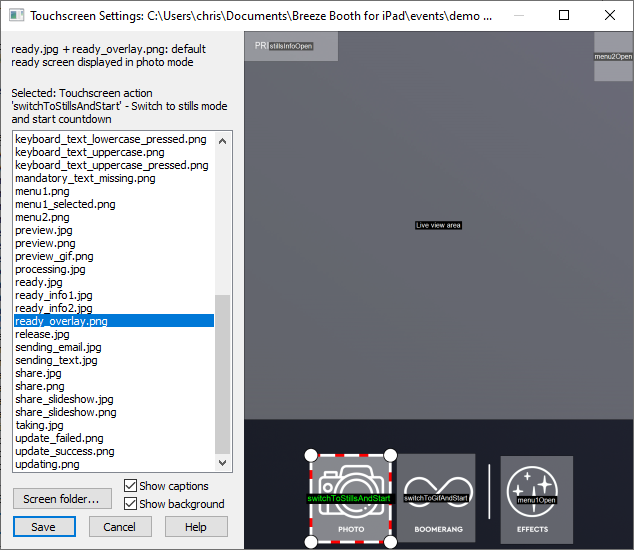Click the file list scroll up arrow
The image size is (634, 550).
click(222, 141)
